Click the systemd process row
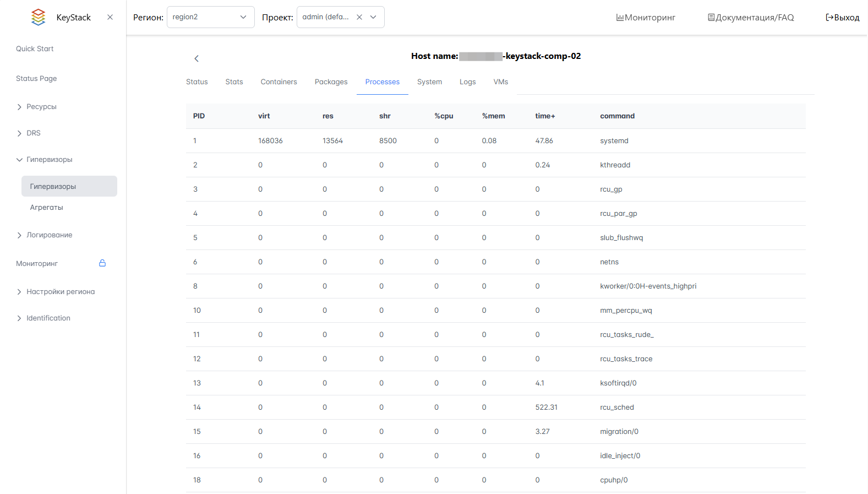The width and height of the screenshot is (868, 494). point(495,141)
